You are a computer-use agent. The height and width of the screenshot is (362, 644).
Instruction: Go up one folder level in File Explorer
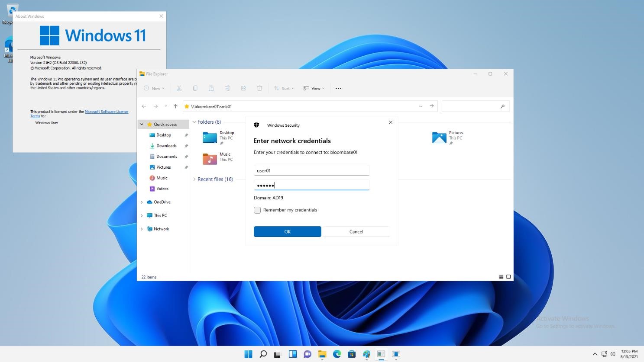pos(175,106)
